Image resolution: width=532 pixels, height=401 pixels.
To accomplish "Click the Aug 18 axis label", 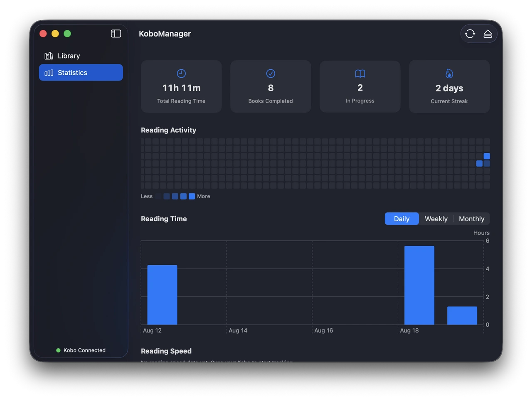I will [409, 330].
